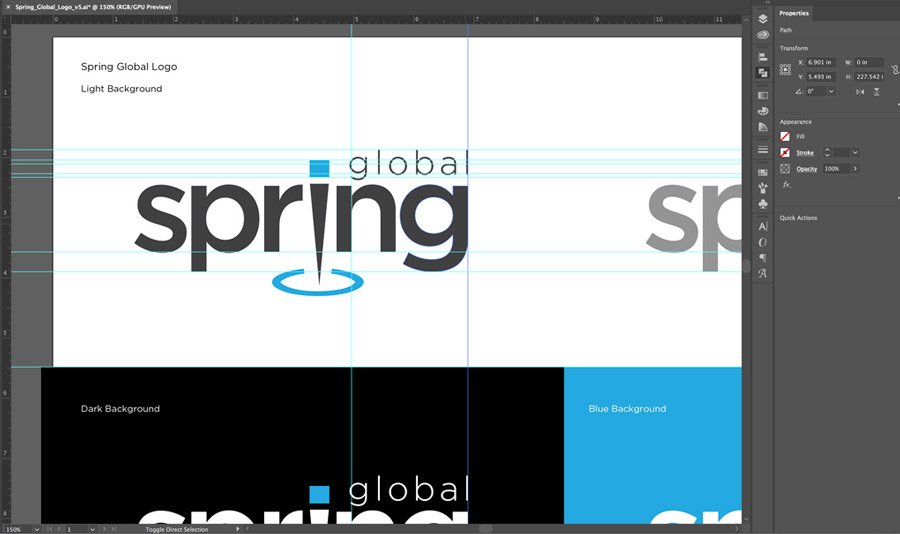The image size is (900, 534).
Task: Click the blue ellipse ring under the logo
Action: 317,283
